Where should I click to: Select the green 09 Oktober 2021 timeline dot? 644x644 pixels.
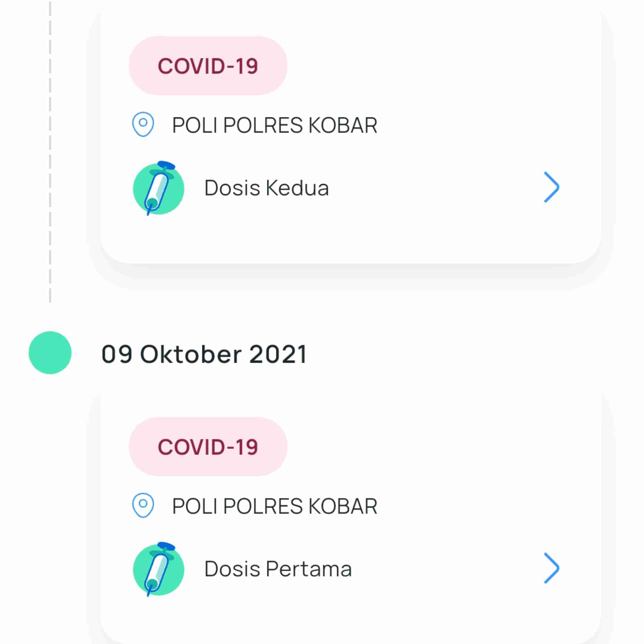[x=50, y=353]
